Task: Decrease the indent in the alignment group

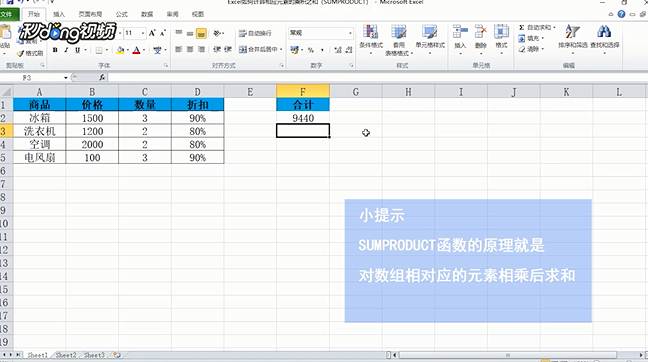Action: pyautogui.click(x=217, y=50)
